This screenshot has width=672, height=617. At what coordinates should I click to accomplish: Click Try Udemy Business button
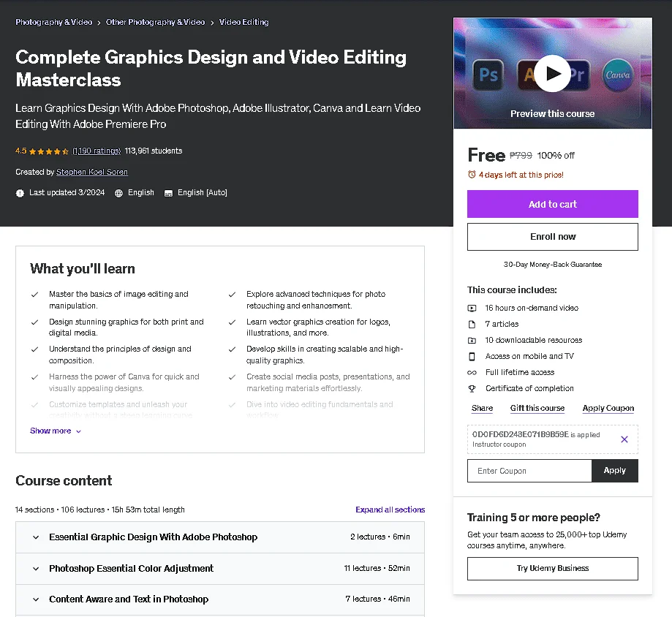552,569
